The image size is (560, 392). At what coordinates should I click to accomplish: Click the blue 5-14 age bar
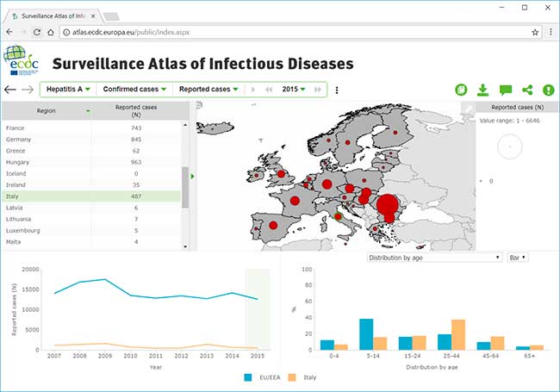366,334
